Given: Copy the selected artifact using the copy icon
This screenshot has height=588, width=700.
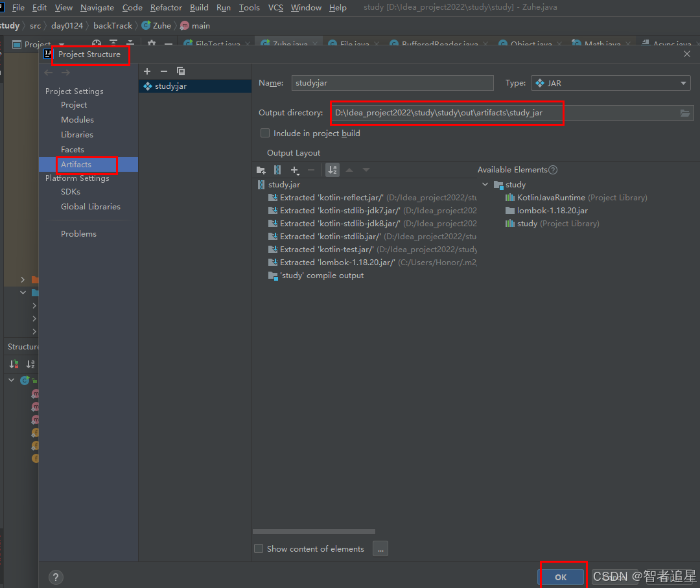Looking at the screenshot, I should point(181,71).
